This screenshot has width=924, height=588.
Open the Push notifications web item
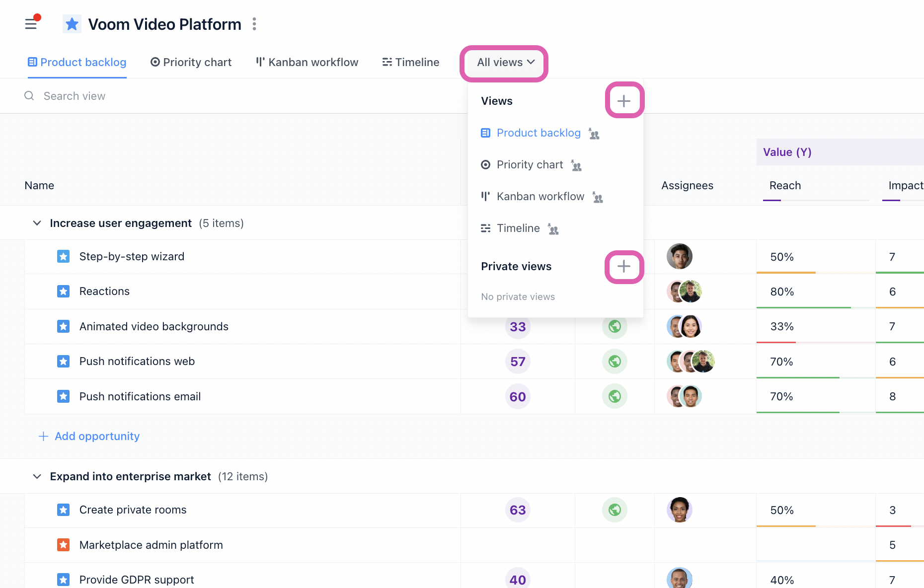point(137,361)
